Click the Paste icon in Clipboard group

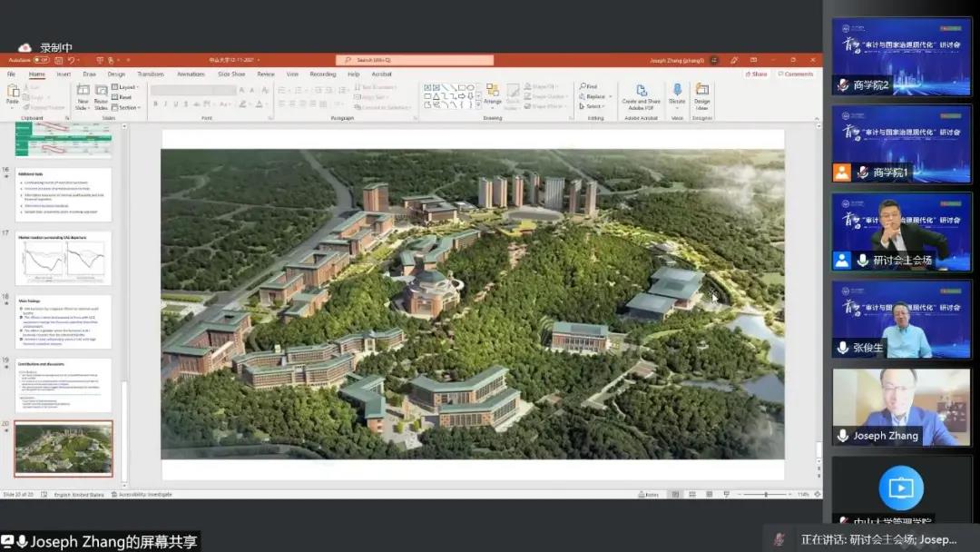coord(13,93)
